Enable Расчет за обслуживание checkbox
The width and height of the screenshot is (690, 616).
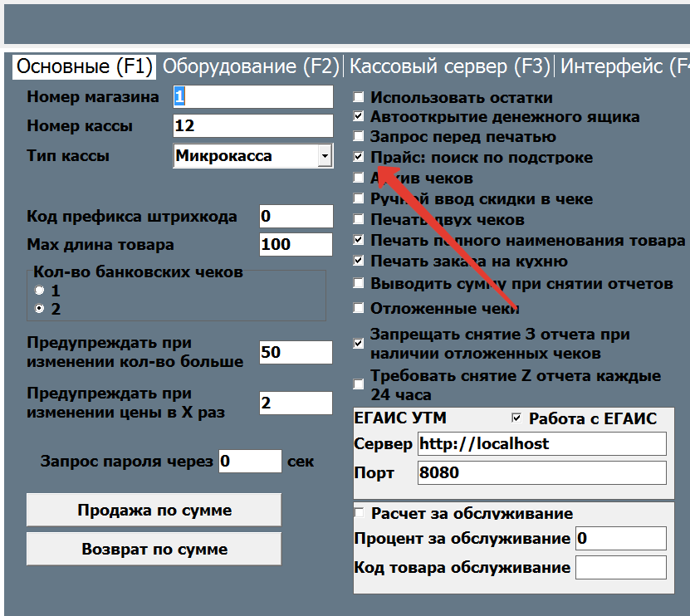point(360,513)
